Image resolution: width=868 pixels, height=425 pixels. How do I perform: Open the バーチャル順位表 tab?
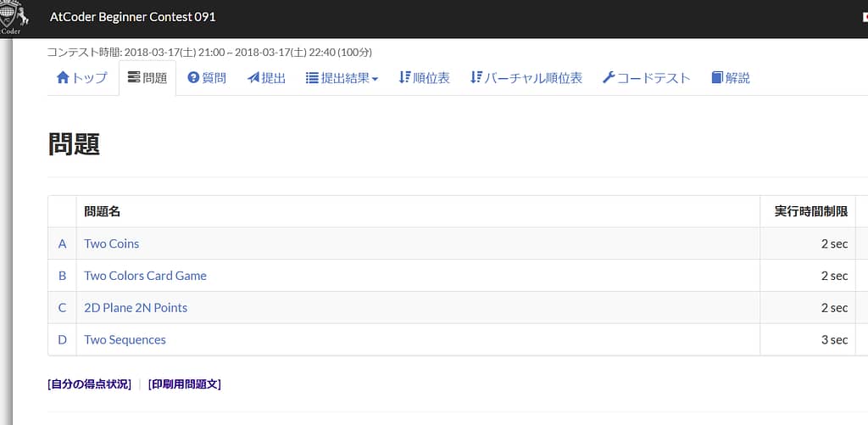(x=526, y=77)
